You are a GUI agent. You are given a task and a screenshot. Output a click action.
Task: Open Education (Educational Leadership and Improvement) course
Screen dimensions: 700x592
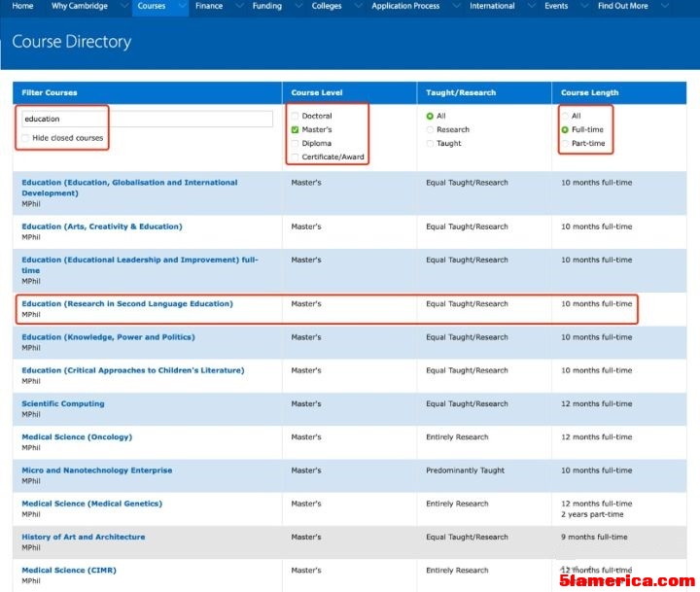coord(140,265)
